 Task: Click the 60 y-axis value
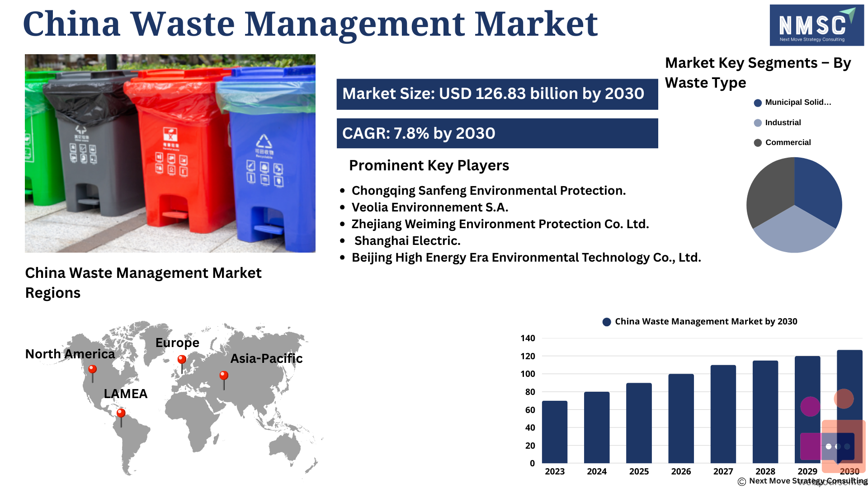pos(530,410)
